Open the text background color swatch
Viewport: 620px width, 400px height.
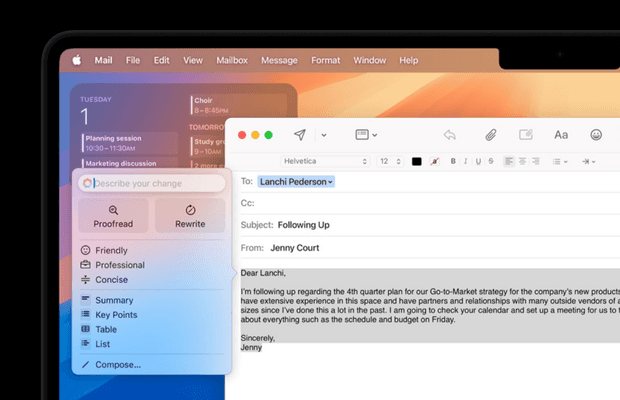point(435,161)
